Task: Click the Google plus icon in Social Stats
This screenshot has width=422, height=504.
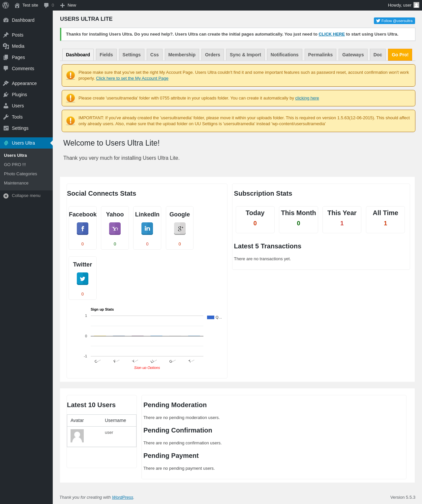Action: pyautogui.click(x=180, y=229)
